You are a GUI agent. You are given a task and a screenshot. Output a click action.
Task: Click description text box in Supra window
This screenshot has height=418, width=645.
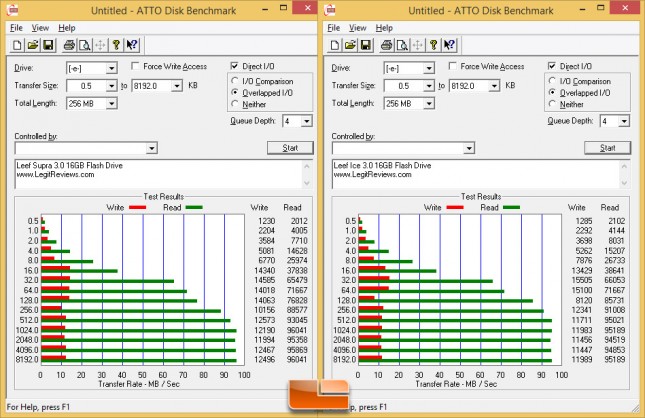[159, 174]
